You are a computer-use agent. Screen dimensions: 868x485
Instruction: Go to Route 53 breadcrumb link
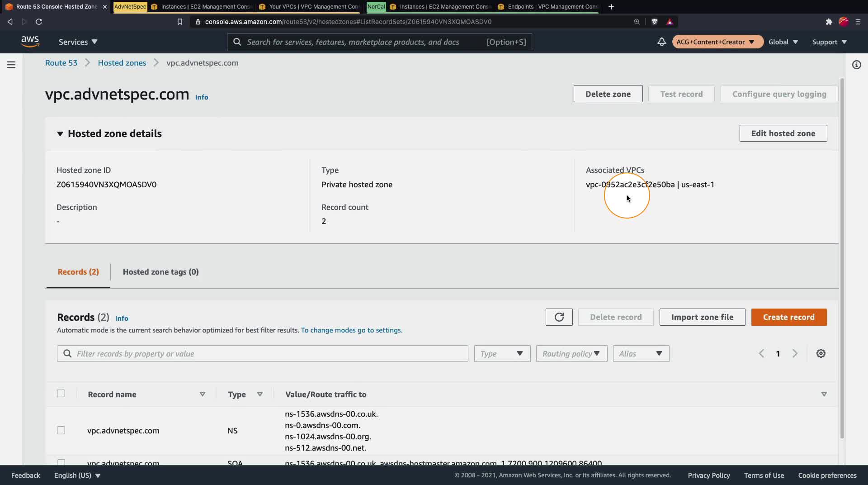pyautogui.click(x=61, y=63)
